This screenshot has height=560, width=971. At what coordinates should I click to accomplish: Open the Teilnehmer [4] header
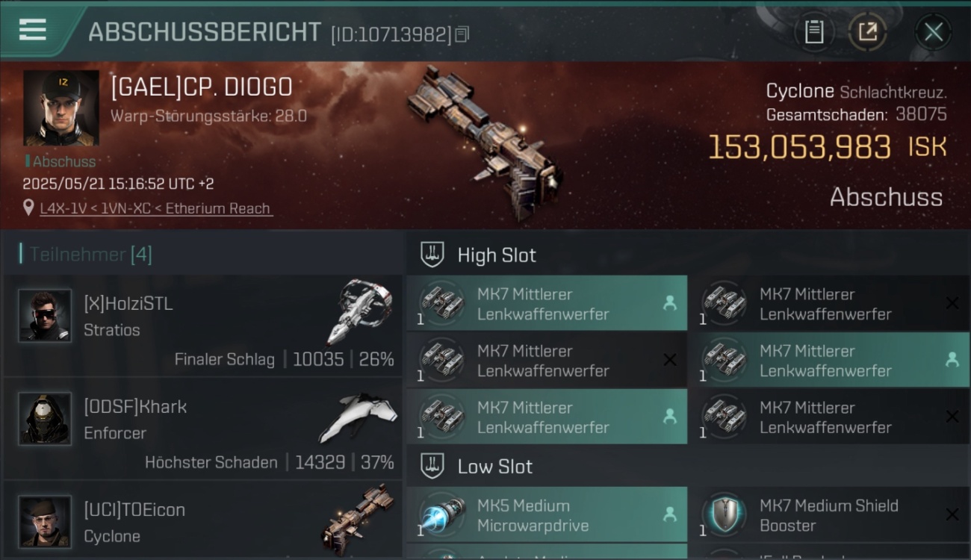(90, 255)
